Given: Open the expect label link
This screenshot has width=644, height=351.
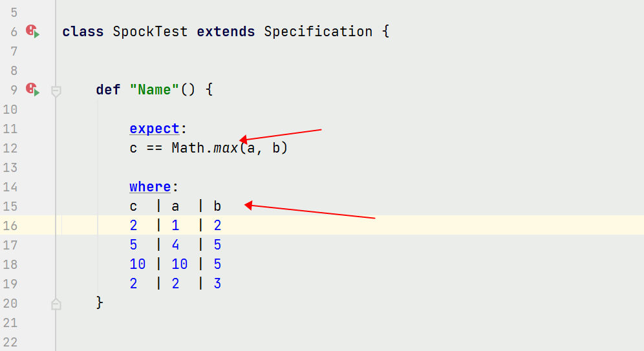Looking at the screenshot, I should point(155,129).
